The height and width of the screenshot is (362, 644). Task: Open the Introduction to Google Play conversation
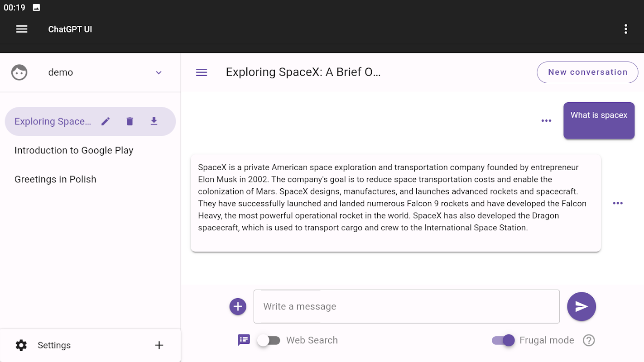tap(74, 150)
